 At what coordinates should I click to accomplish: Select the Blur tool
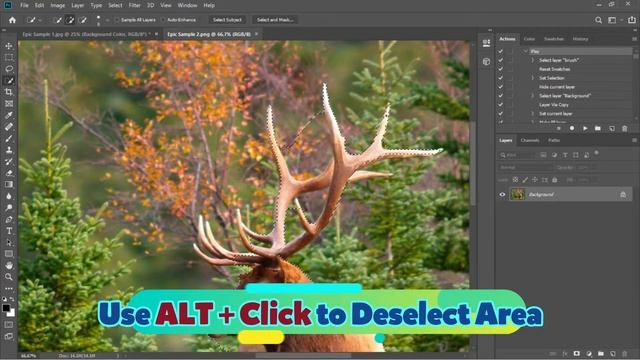9,196
